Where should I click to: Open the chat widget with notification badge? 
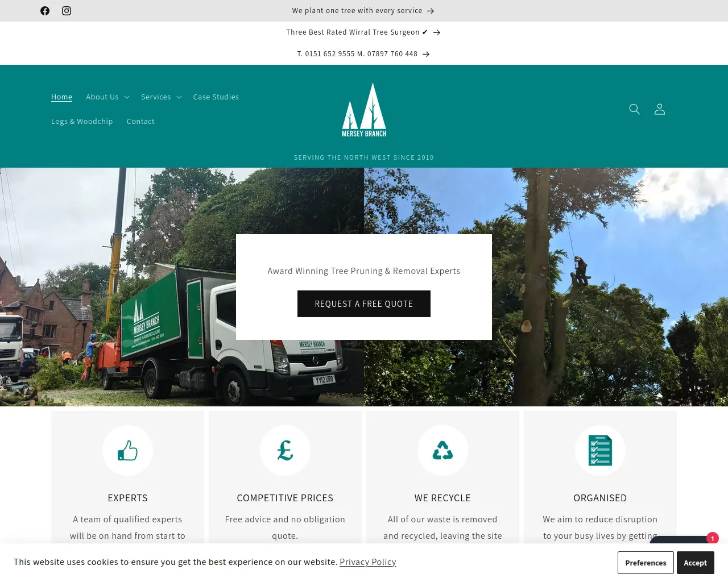pos(682,539)
